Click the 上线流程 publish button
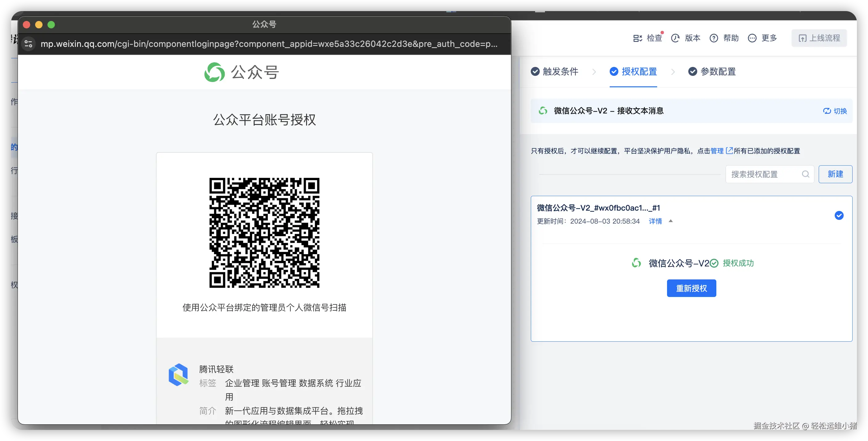868x441 pixels. [x=819, y=38]
